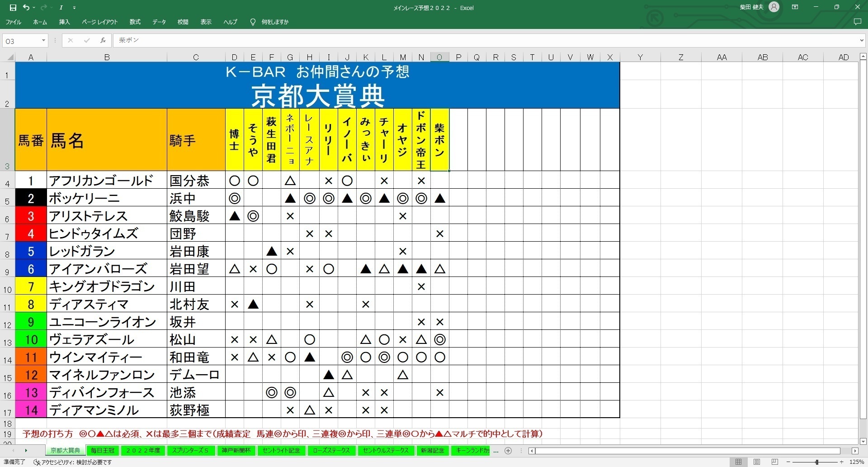Zoom out with the minus button
Viewport: 868px width, 467px height.
(x=789, y=462)
